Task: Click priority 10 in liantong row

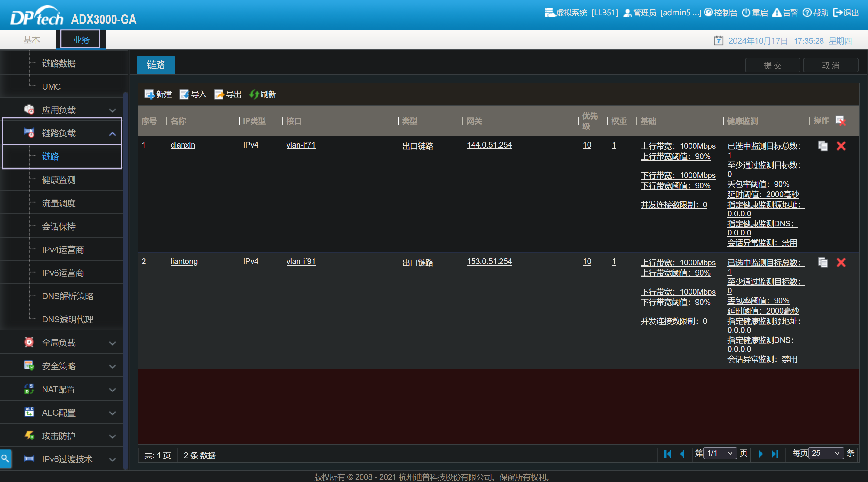Action: (587, 261)
